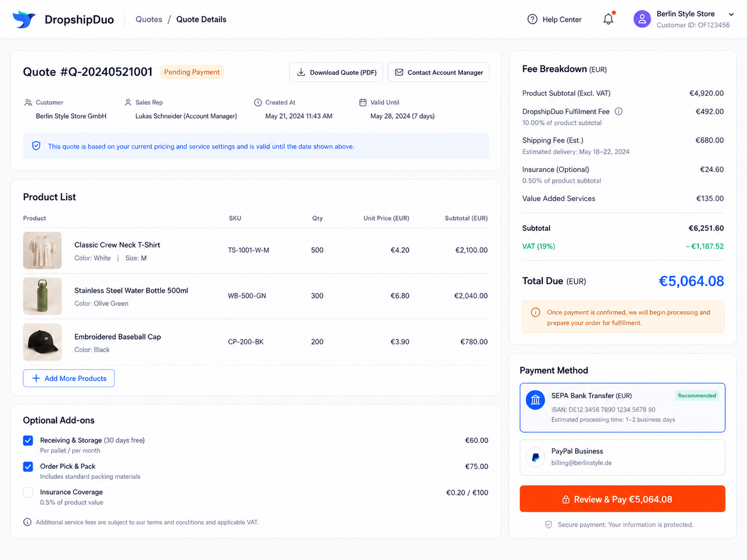Click the VAT (19%) label

(x=539, y=246)
